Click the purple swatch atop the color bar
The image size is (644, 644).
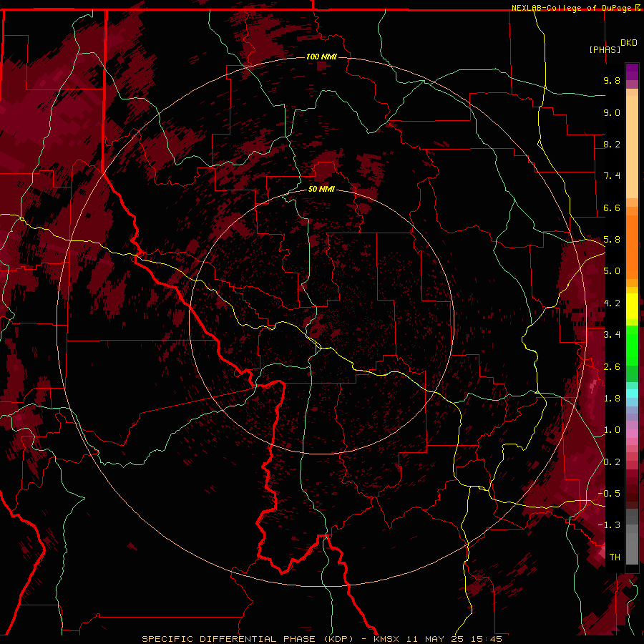tap(632, 72)
